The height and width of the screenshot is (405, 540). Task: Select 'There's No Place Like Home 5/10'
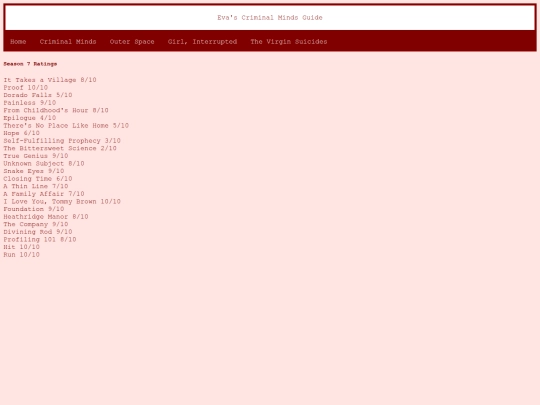point(66,125)
